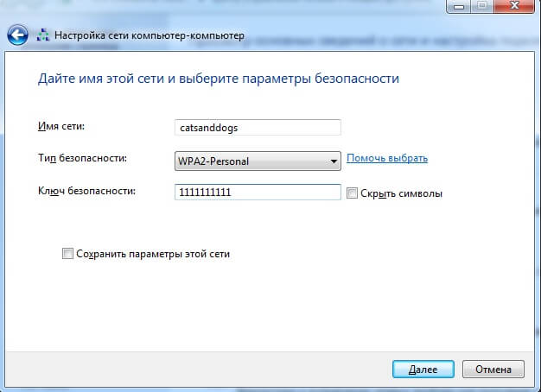Click the network wizard icon in title bar
541x392 pixels.
pyautogui.click(x=42, y=36)
